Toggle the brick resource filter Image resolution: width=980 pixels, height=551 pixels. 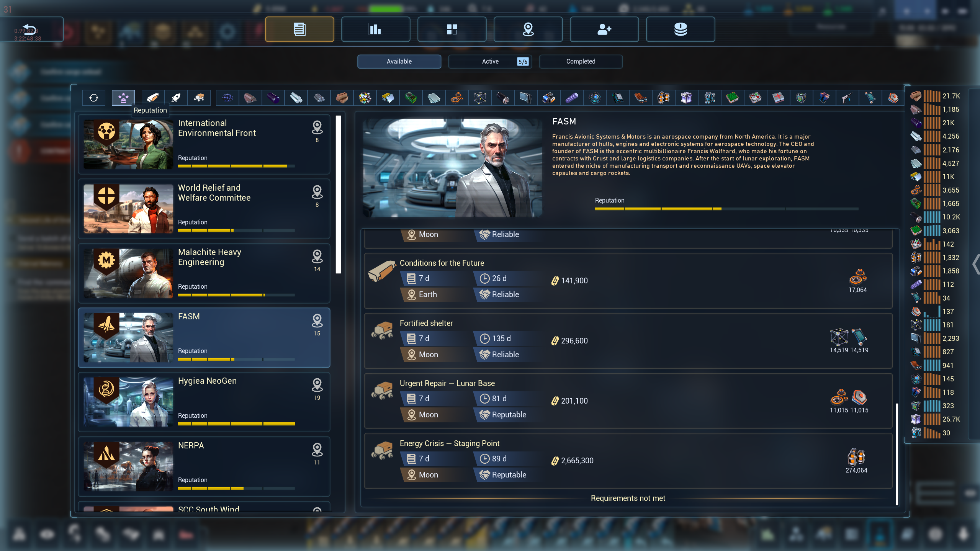pos(342,98)
